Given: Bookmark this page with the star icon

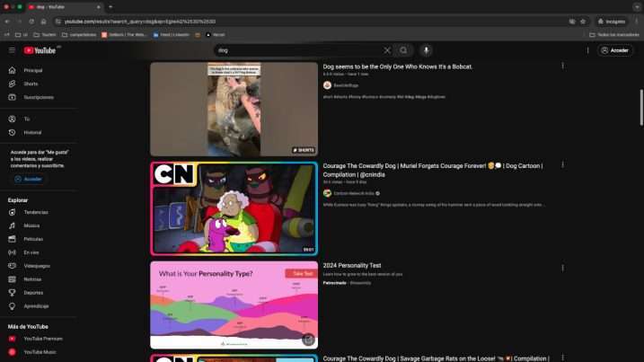Looking at the screenshot, I should tap(583, 22).
